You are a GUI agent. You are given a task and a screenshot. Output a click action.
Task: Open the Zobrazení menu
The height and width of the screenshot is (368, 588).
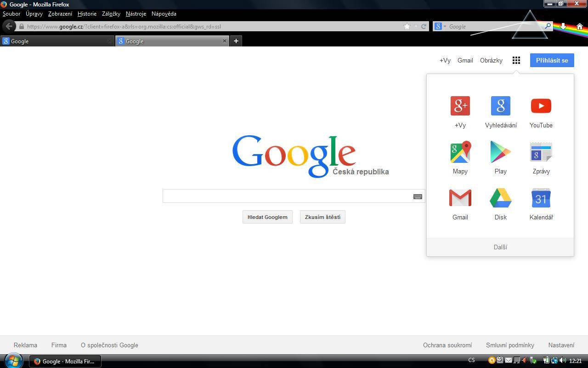(x=60, y=14)
